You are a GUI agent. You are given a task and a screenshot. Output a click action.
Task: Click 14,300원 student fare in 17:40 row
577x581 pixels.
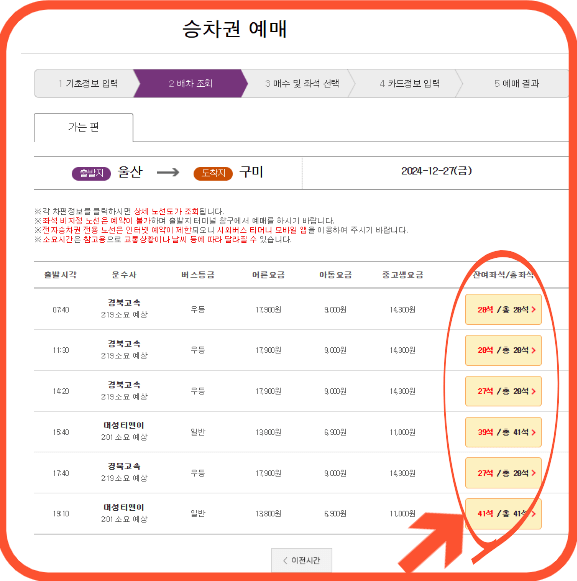coord(402,473)
